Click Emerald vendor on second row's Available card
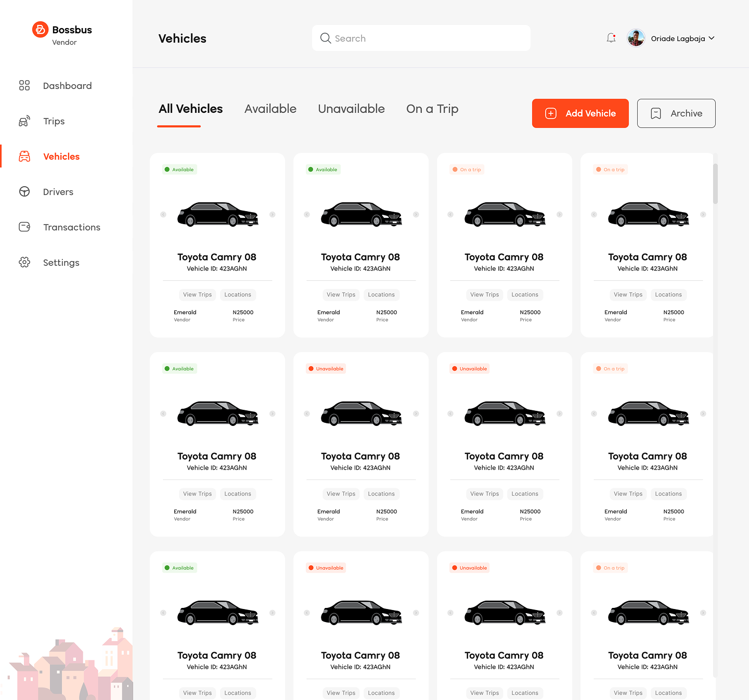749x700 pixels. pyautogui.click(x=185, y=512)
